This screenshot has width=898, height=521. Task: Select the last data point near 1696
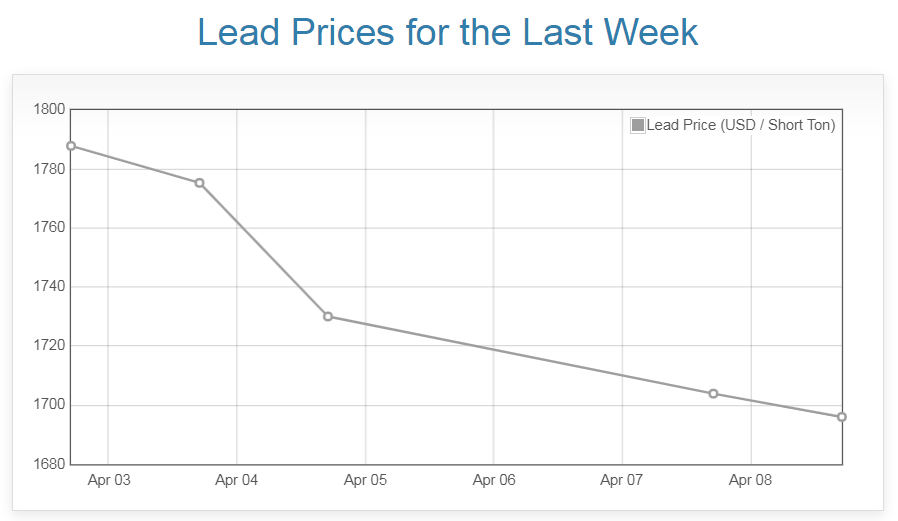point(842,417)
